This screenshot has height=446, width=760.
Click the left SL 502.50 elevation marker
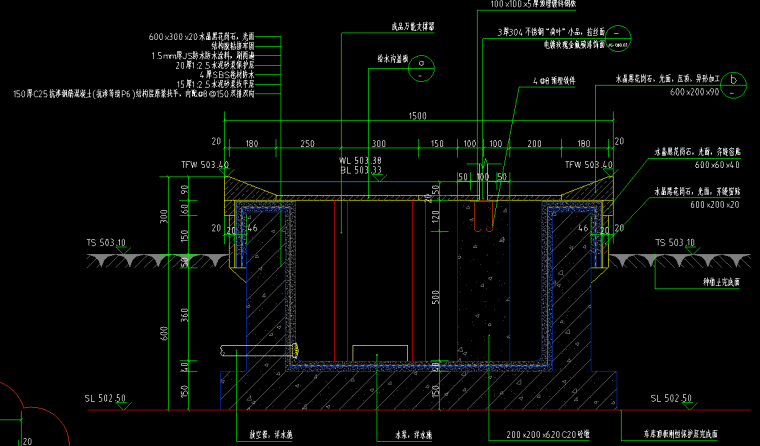(x=105, y=399)
